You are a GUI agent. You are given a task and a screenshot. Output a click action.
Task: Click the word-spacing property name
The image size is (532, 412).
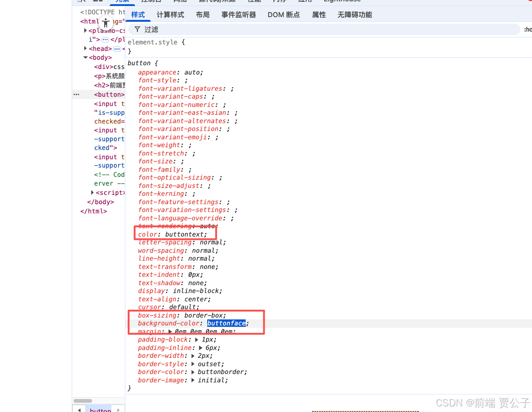[x=161, y=250]
